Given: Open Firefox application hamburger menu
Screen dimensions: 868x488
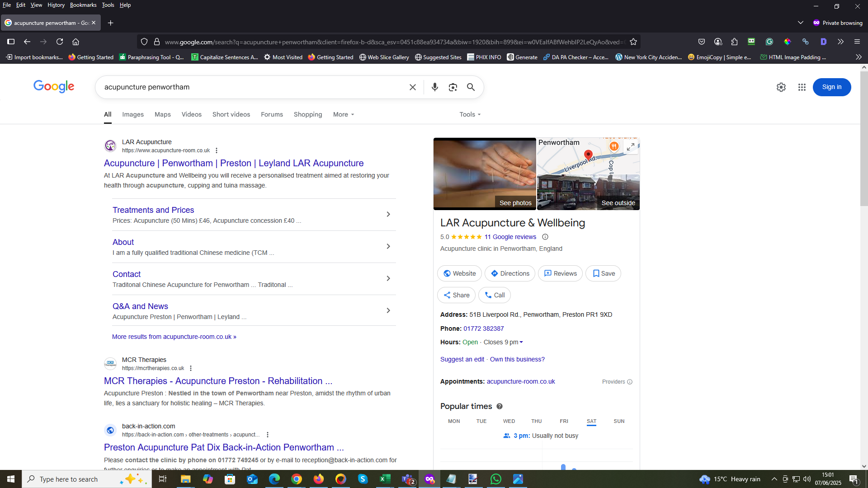Looking at the screenshot, I should pos(857,42).
